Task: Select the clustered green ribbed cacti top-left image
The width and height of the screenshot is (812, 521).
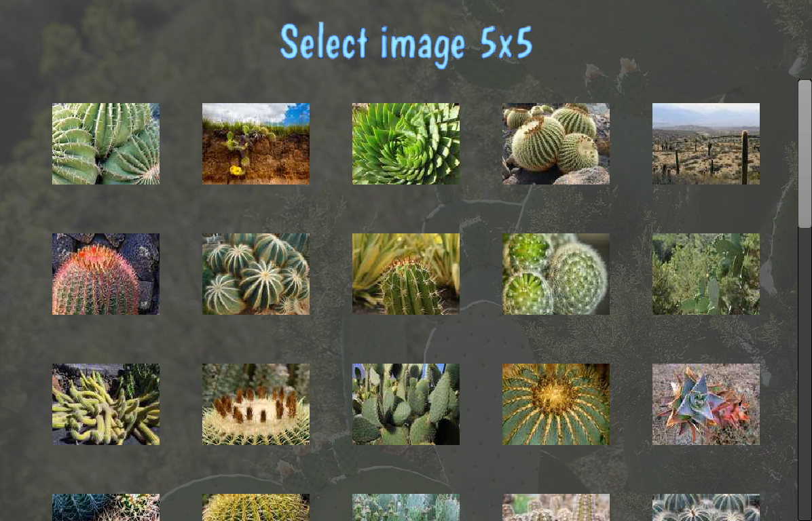Action: 106,144
